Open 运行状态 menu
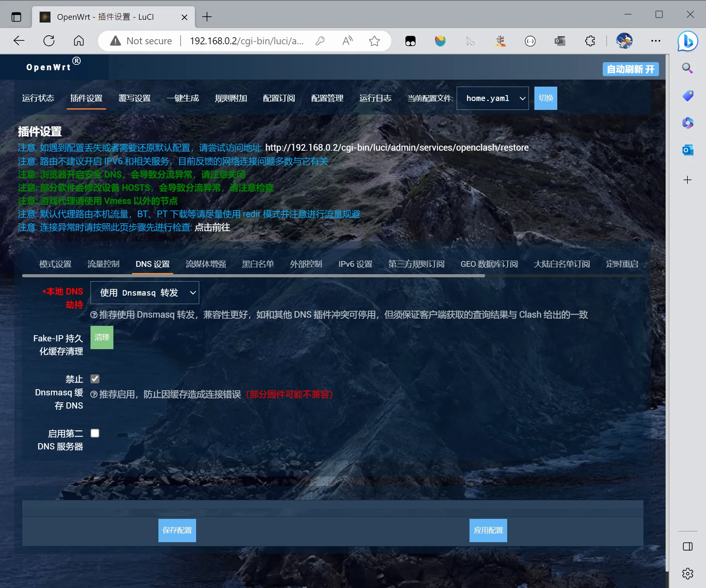 [x=38, y=98]
